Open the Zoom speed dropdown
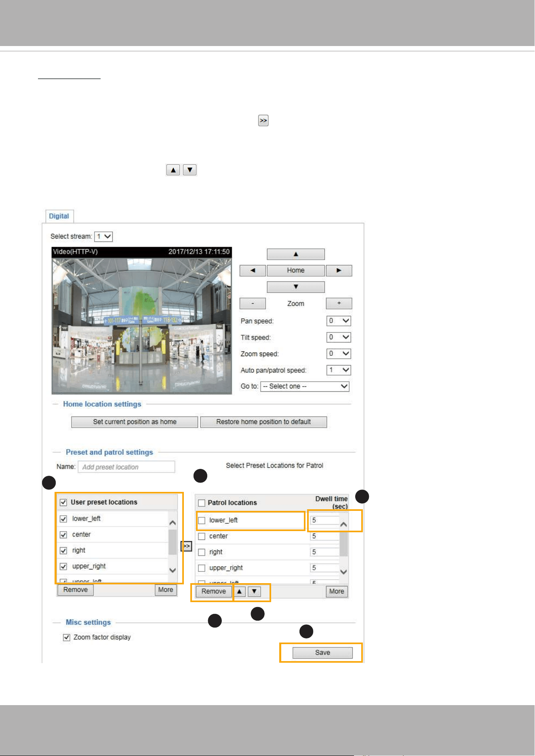The width and height of the screenshot is (535, 756). coord(339,354)
